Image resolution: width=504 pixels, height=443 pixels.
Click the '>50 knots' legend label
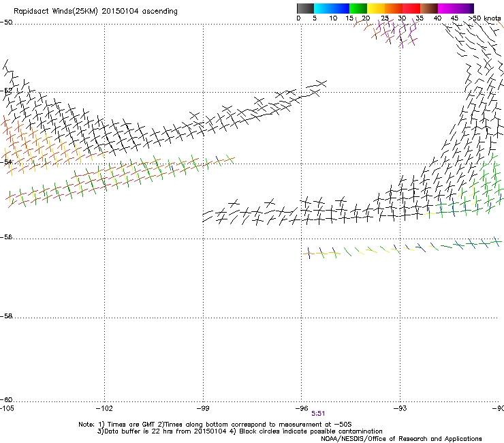point(484,18)
